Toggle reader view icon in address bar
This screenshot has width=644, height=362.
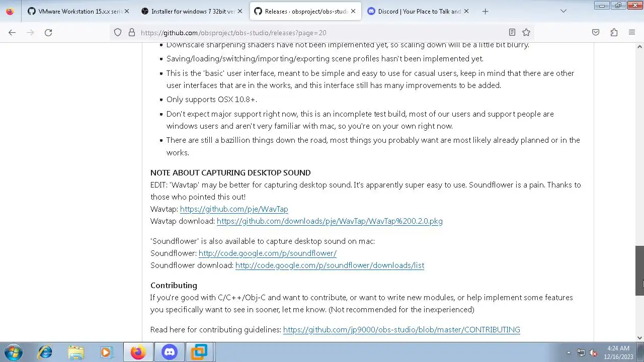(512, 32)
